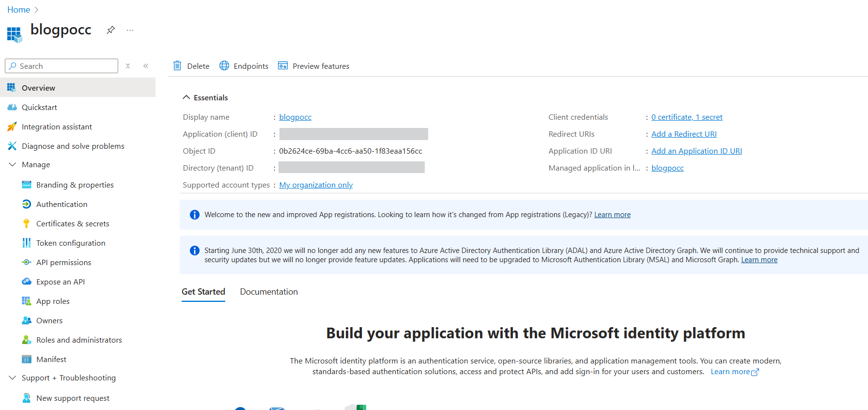Screen dimensions: 868x410
Task: Click the App roles icon
Action: (x=27, y=301)
